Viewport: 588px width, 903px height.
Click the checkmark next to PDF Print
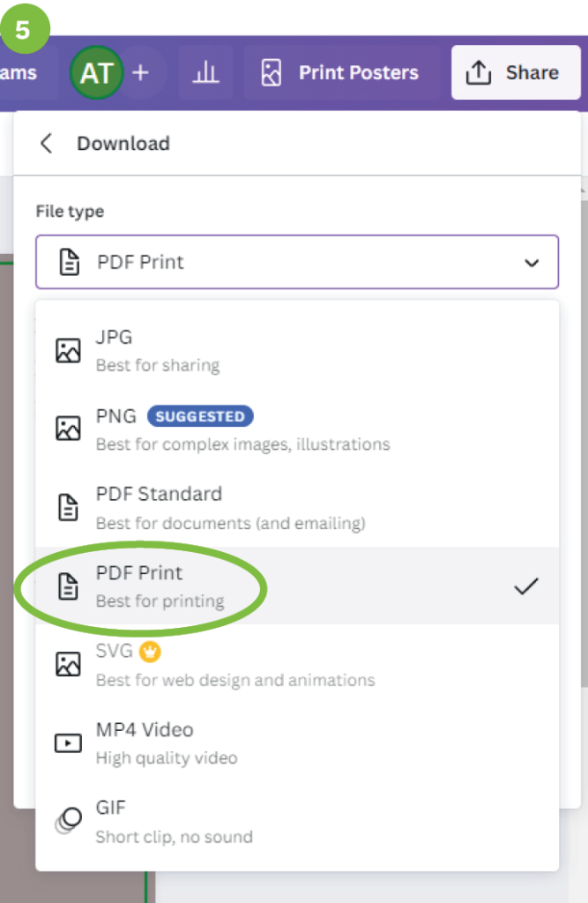[x=525, y=586]
